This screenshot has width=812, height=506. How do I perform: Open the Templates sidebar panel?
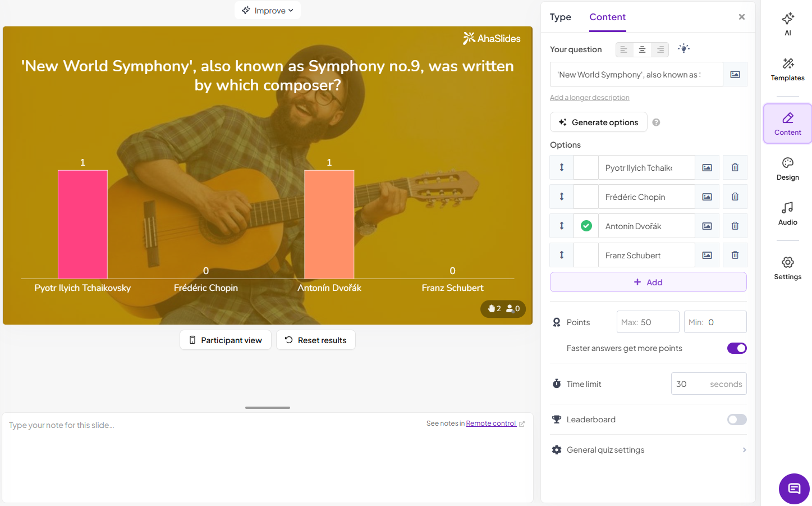[787, 69]
